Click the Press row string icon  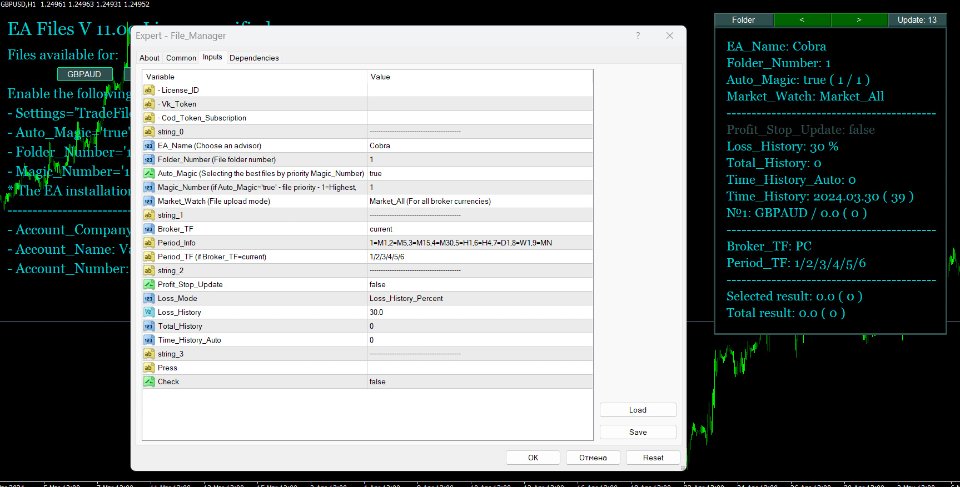149,368
